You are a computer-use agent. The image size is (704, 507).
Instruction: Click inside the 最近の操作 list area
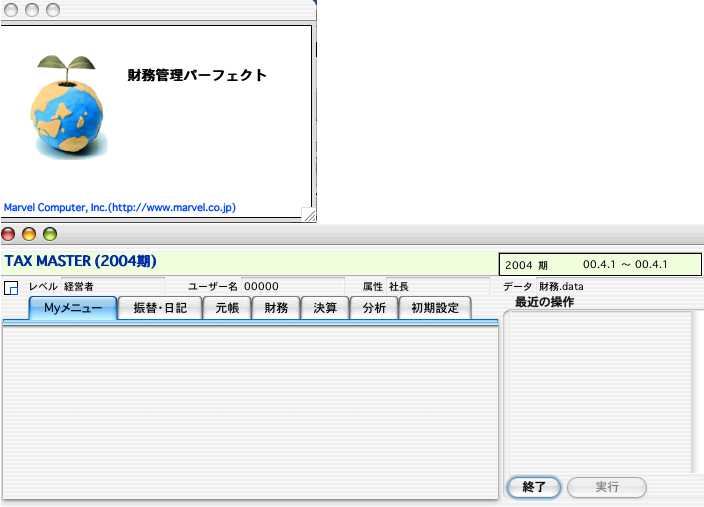coord(598,390)
